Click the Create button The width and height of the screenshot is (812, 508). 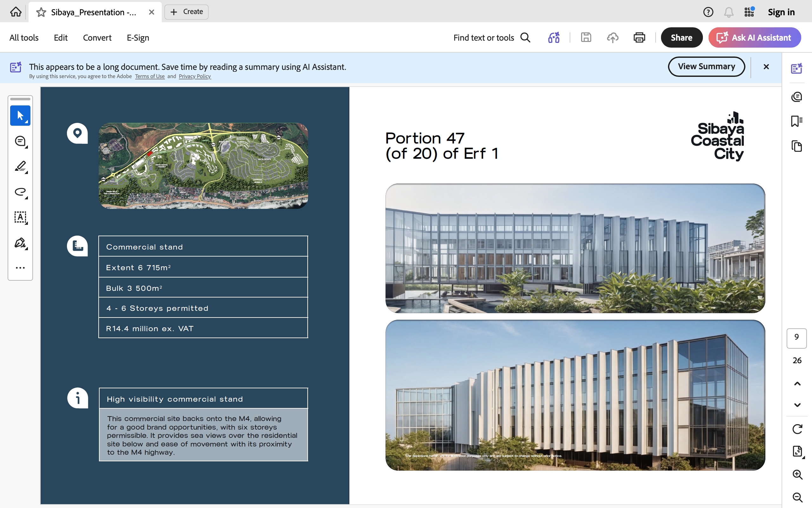click(187, 12)
